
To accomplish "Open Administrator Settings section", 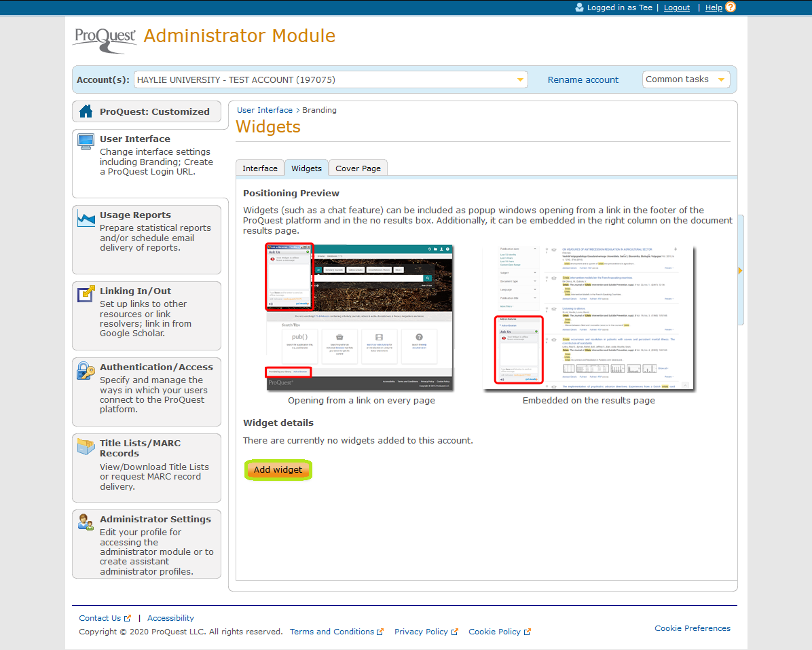I will pos(155,519).
